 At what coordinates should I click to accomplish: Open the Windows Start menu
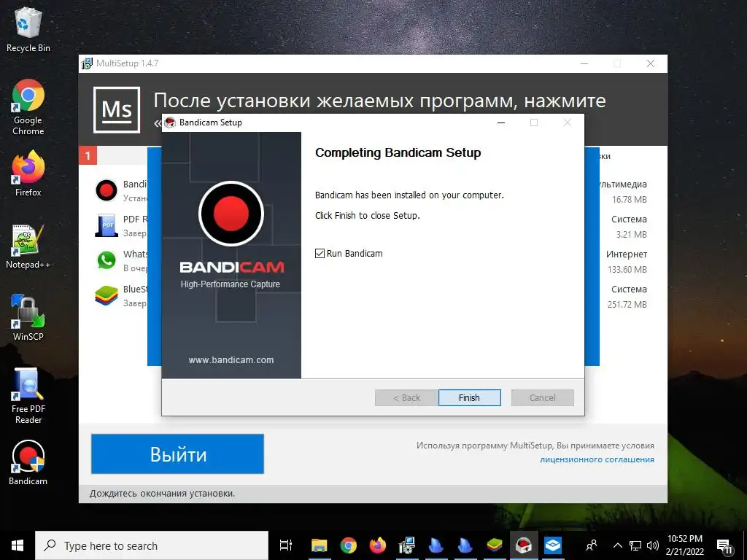pyautogui.click(x=18, y=545)
